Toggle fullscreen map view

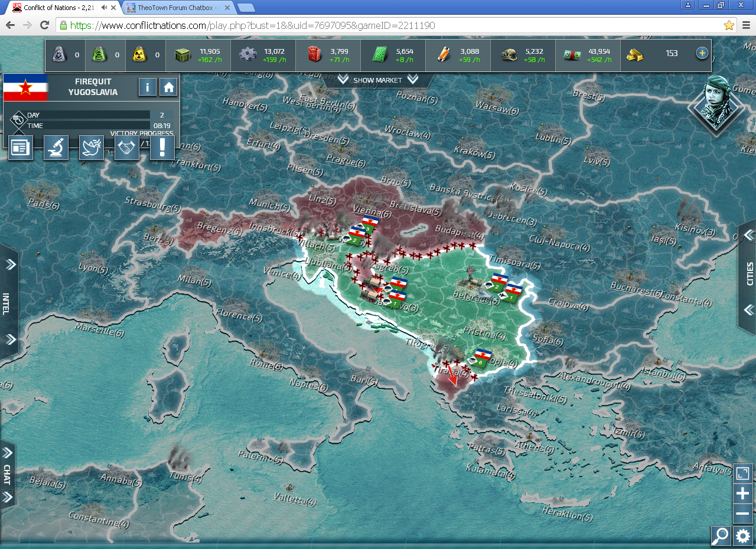pos(743,473)
